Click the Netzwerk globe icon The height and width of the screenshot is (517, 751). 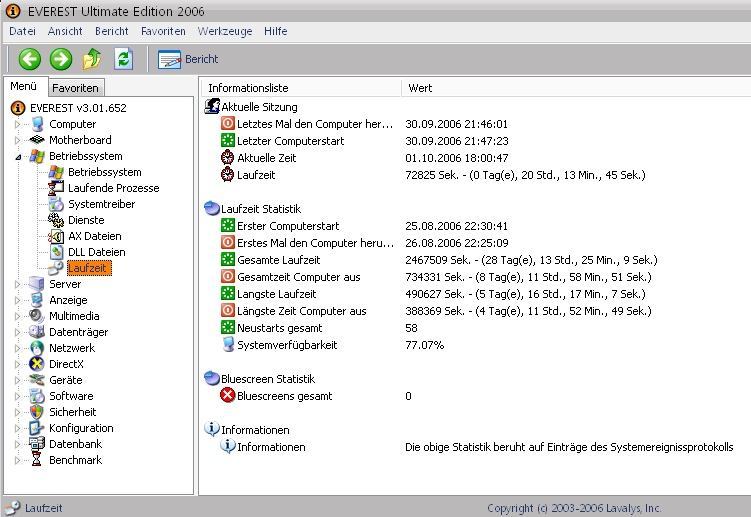[x=36, y=348]
